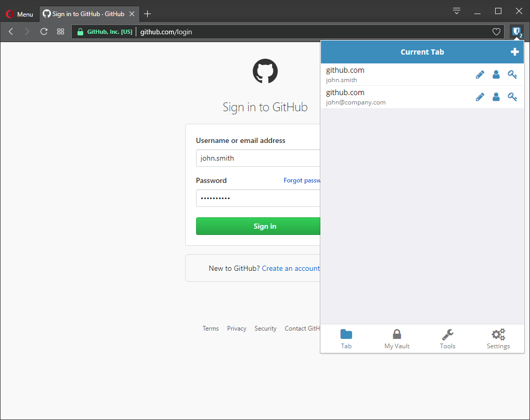Copy username for john@company.com entry

click(496, 97)
